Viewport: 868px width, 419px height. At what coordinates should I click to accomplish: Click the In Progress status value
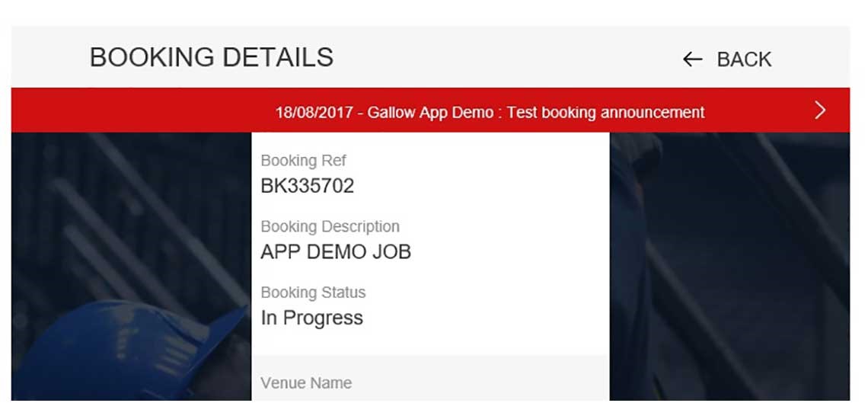(311, 318)
